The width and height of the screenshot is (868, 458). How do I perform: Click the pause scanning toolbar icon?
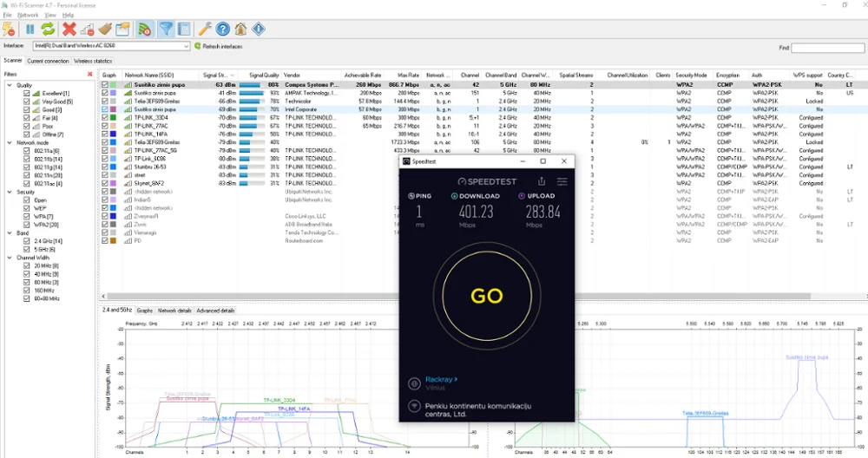[30, 29]
